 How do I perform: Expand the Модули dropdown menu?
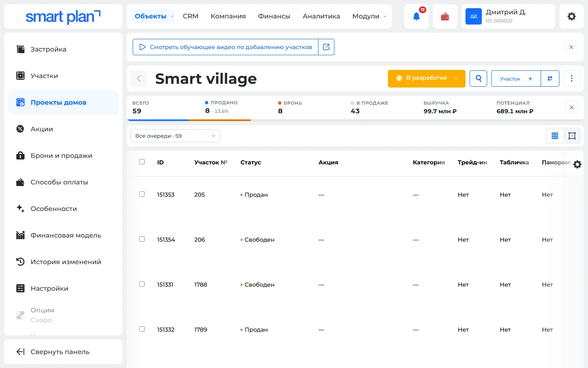click(369, 16)
